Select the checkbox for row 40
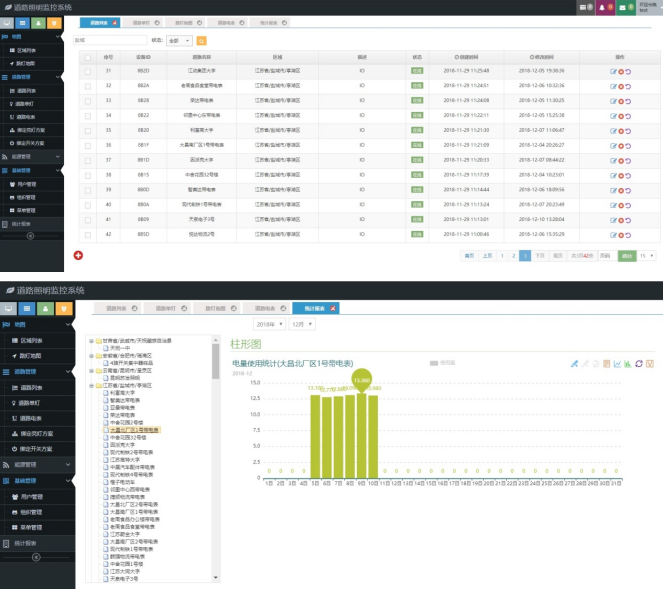The height and width of the screenshot is (592, 664). coord(87,204)
